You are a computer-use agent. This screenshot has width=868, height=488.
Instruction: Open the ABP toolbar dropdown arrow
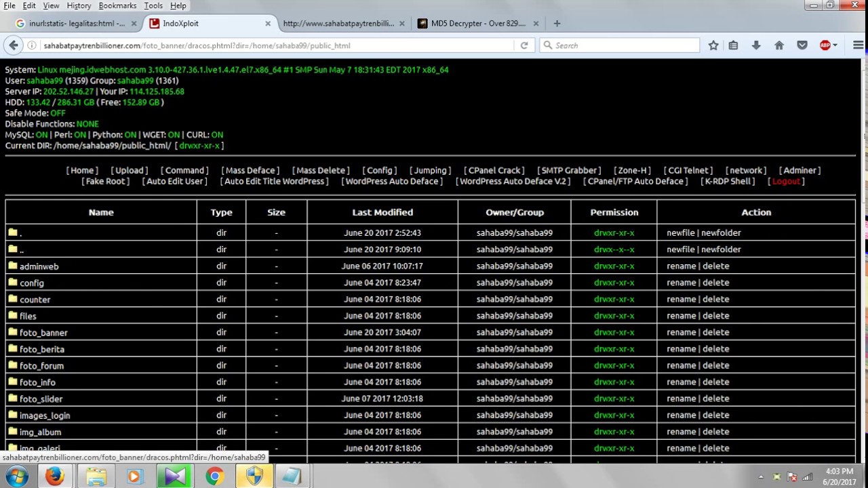click(x=835, y=45)
